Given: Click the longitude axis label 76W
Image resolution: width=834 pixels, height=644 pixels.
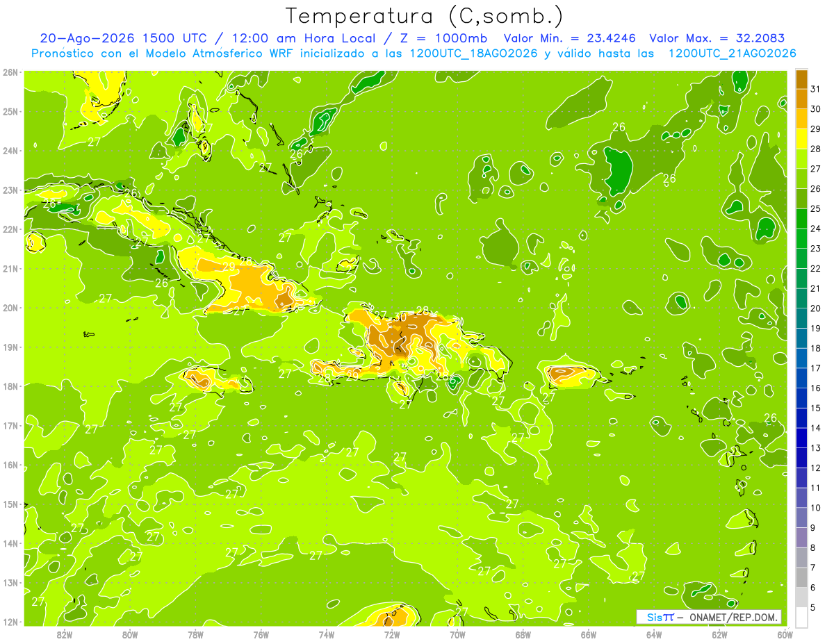Looking at the screenshot, I should point(261,634).
